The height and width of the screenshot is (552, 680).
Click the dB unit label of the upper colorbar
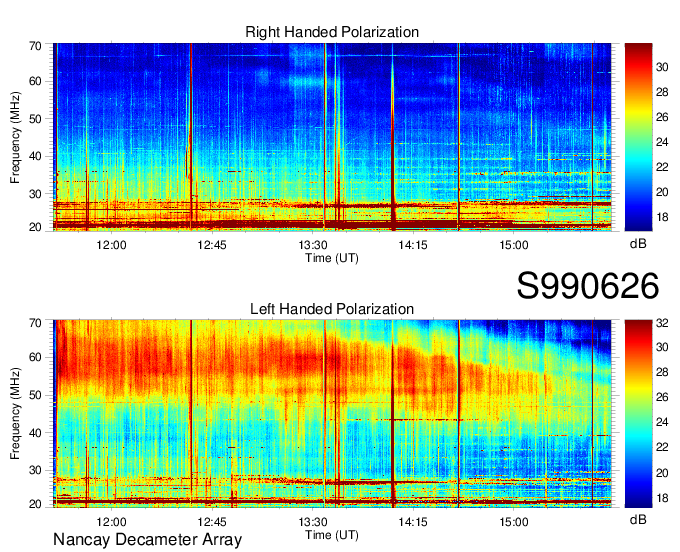coord(638,244)
